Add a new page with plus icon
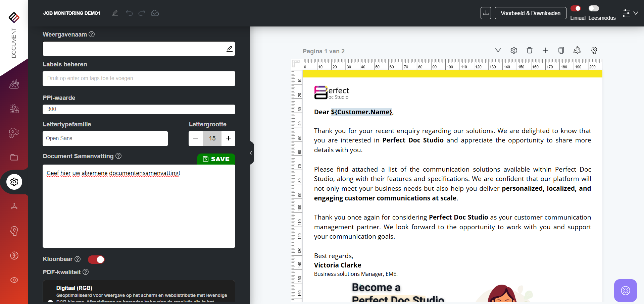The width and height of the screenshot is (644, 304). click(x=545, y=50)
